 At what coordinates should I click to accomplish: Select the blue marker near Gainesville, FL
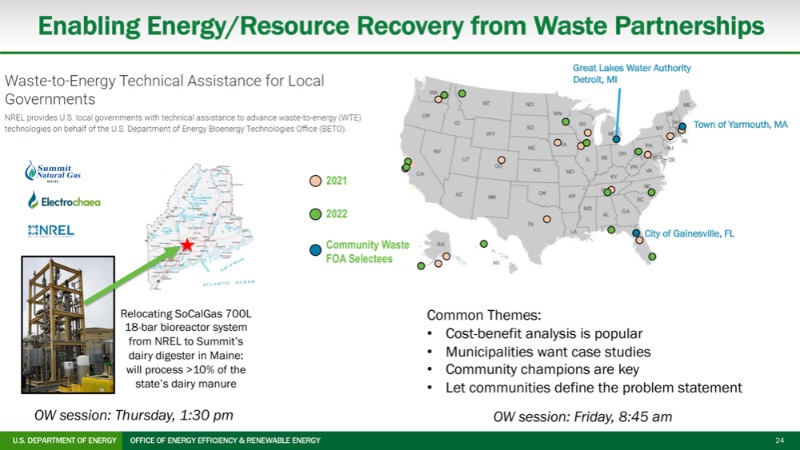coord(636,234)
